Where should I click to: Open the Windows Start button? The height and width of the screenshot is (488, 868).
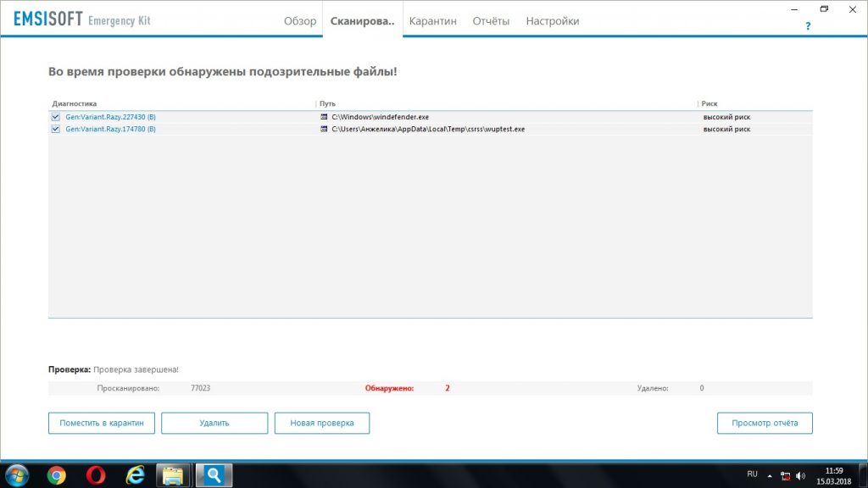(x=17, y=475)
